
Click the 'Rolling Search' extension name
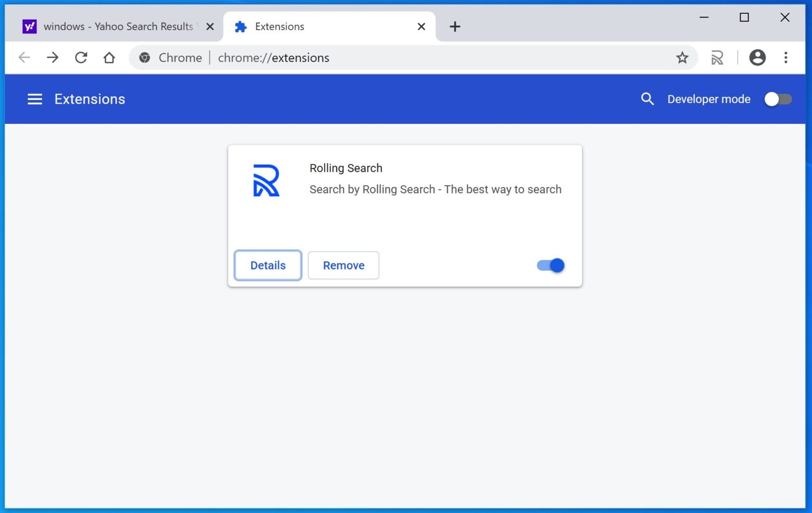[346, 168]
